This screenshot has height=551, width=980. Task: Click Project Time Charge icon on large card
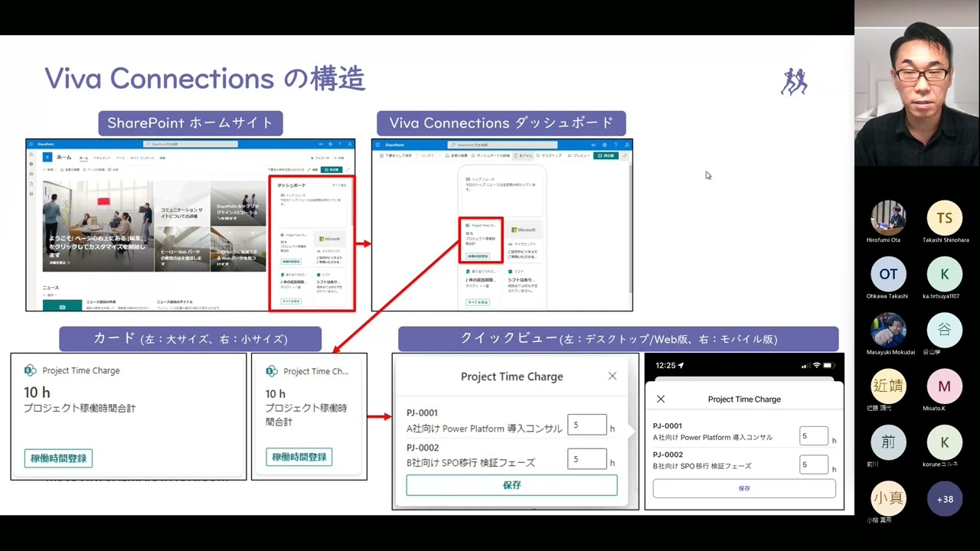tap(31, 370)
